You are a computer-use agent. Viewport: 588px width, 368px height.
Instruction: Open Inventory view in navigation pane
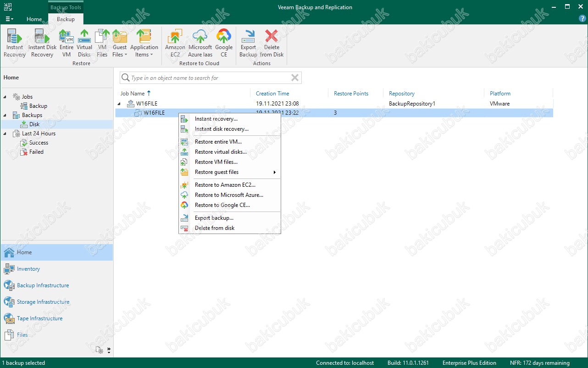click(x=56, y=269)
